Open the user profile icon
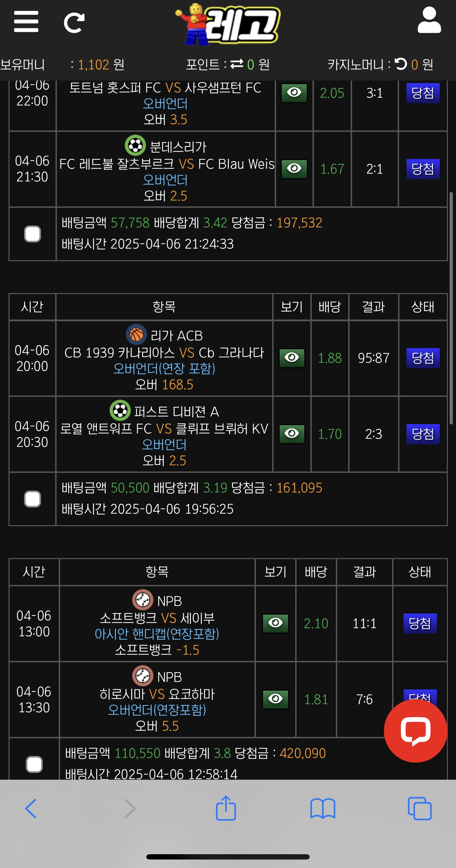The width and height of the screenshot is (456, 868). [x=429, y=20]
